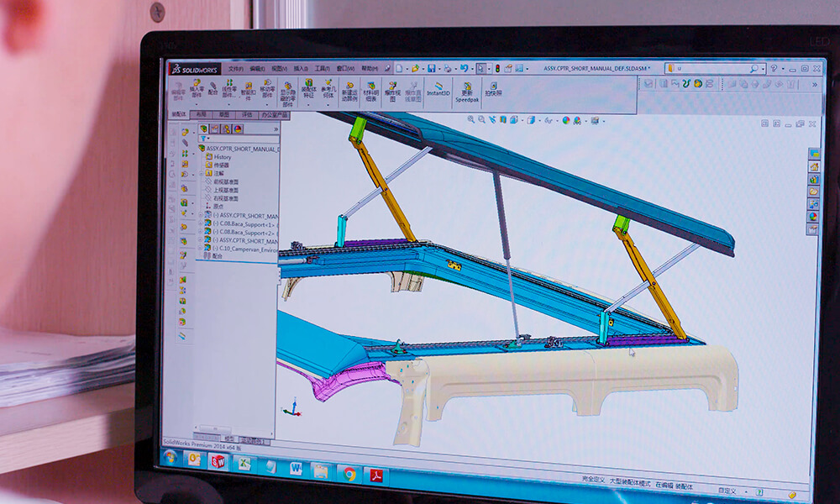The width and height of the screenshot is (840, 504).
Task: Expand the C.08.Baca_Support<1> tree node
Action: [201, 223]
